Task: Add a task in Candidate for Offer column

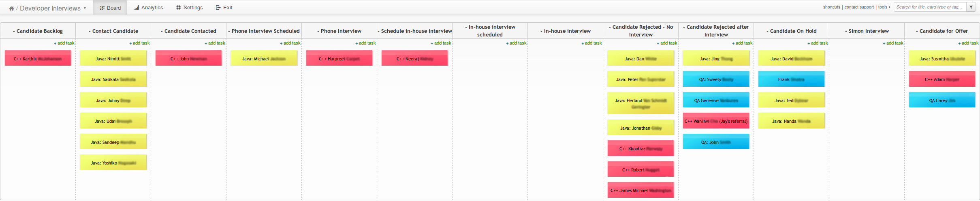Action: coord(968,43)
